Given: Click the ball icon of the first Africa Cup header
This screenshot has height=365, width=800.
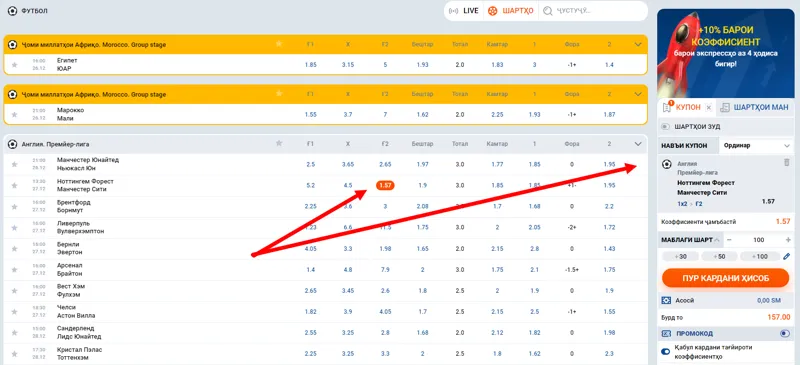Looking at the screenshot, I should (13, 44).
